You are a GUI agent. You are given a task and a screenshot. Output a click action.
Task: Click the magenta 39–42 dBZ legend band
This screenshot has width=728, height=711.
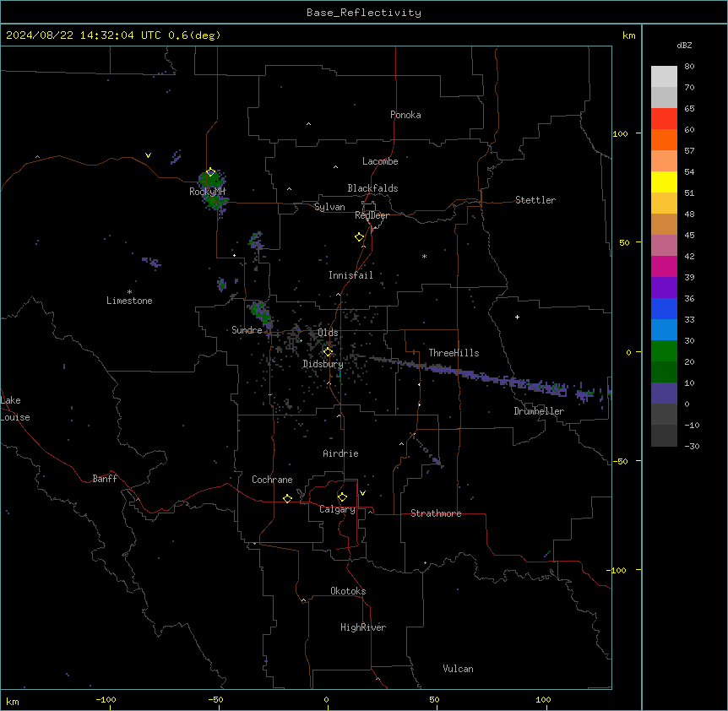pos(664,266)
